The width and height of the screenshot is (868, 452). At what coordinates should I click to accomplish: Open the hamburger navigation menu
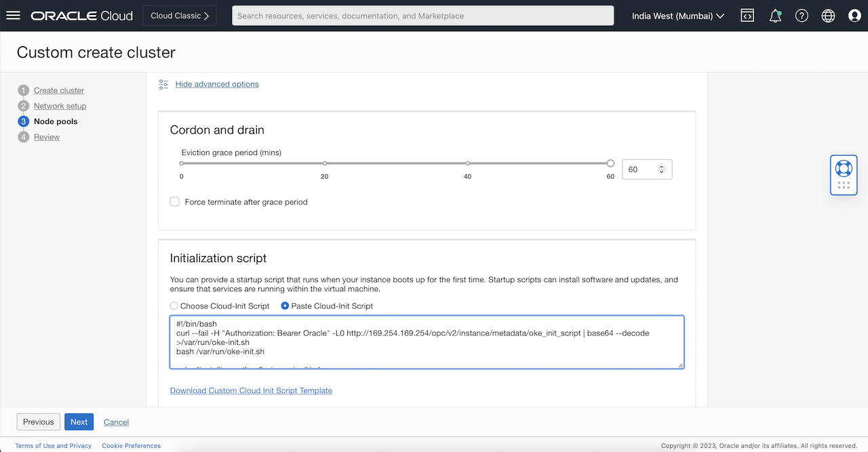point(13,16)
